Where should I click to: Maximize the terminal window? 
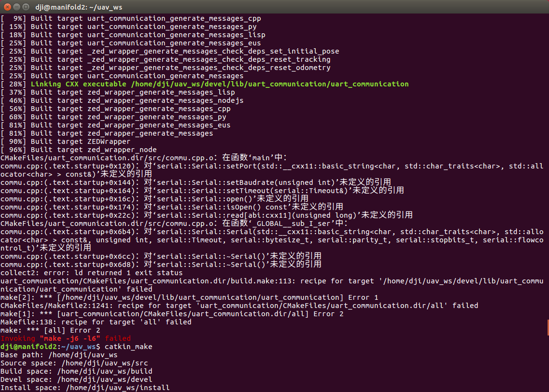coord(24,7)
